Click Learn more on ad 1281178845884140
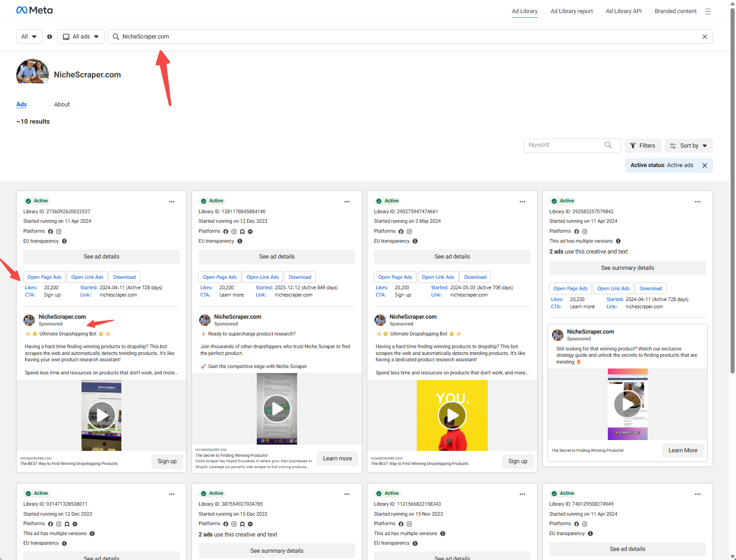The image size is (736, 560). (337, 459)
